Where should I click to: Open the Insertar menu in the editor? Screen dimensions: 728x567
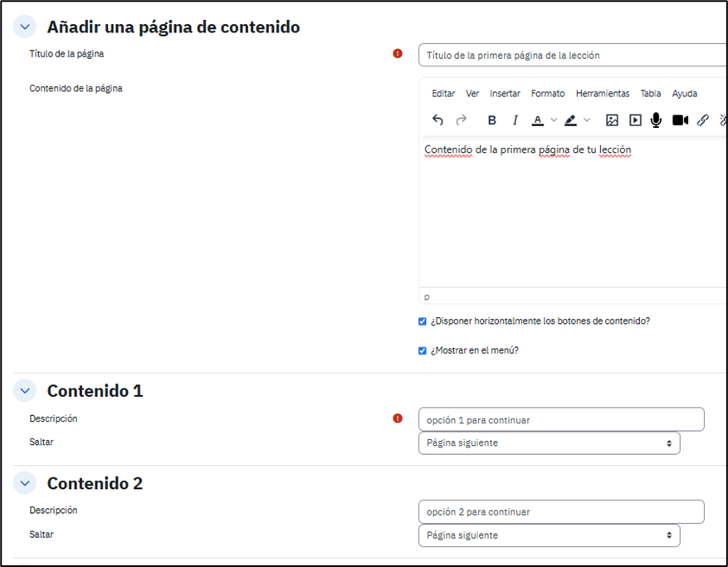pos(505,94)
